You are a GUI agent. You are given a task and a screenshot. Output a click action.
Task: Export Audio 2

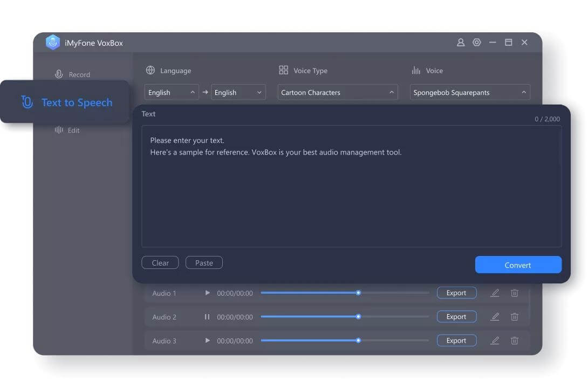click(x=456, y=317)
